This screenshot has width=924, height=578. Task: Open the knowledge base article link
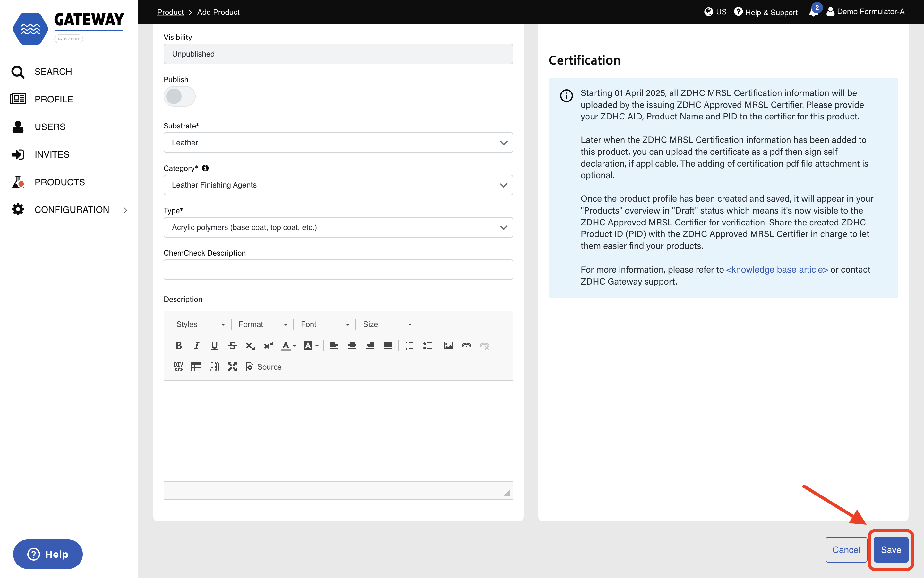[777, 270]
